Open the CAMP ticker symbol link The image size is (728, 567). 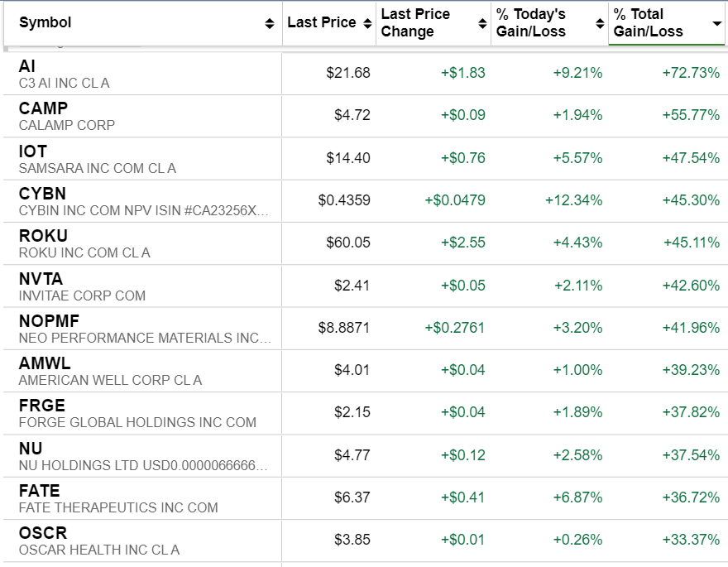point(43,108)
